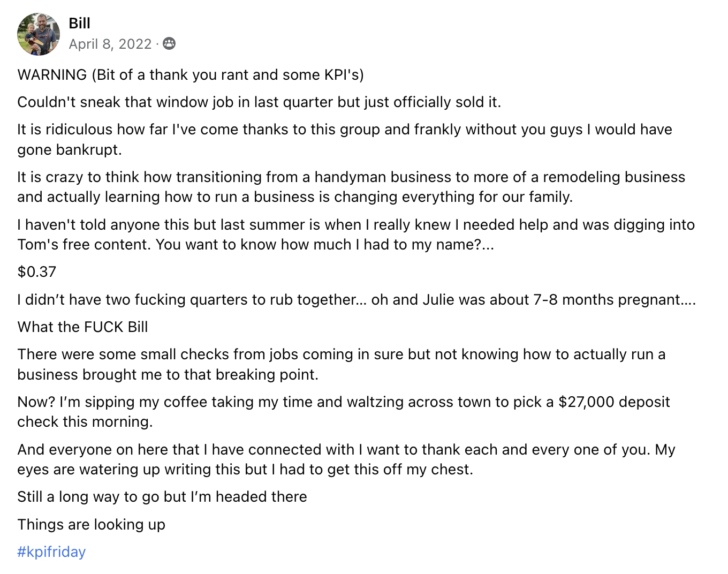Click the "Still a long way to go" line
728x574 pixels.
click(162, 497)
